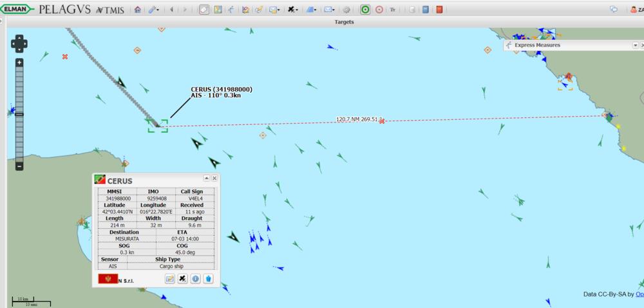
Task: Expand the envelope mail dropdown
Action: (330, 10)
